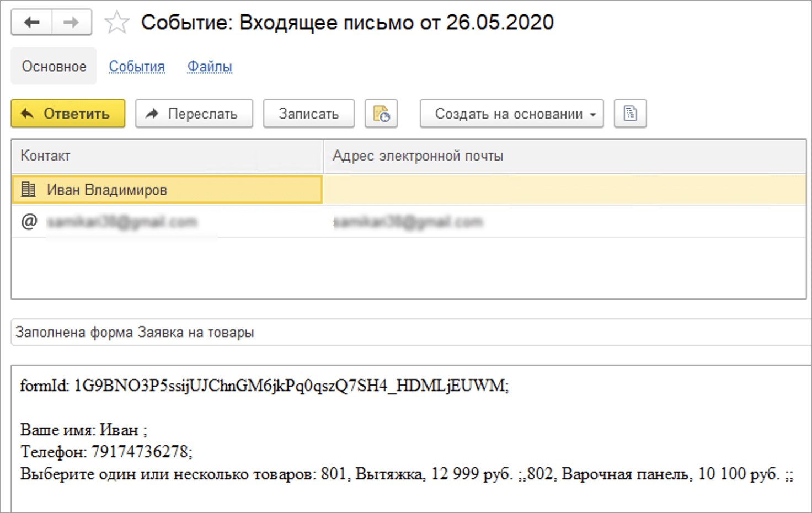812x513 pixels.
Task: Save the event with Записать
Action: coord(308,114)
